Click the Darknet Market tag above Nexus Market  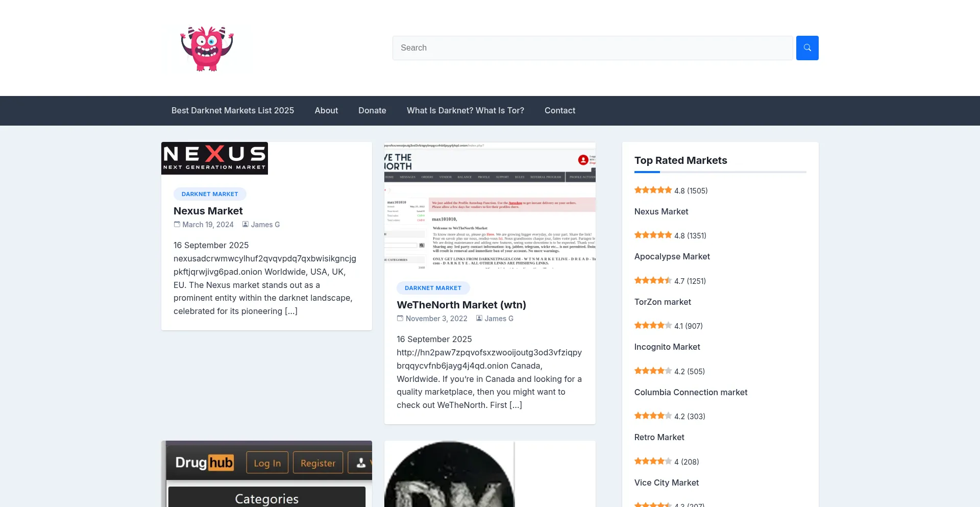click(x=210, y=194)
